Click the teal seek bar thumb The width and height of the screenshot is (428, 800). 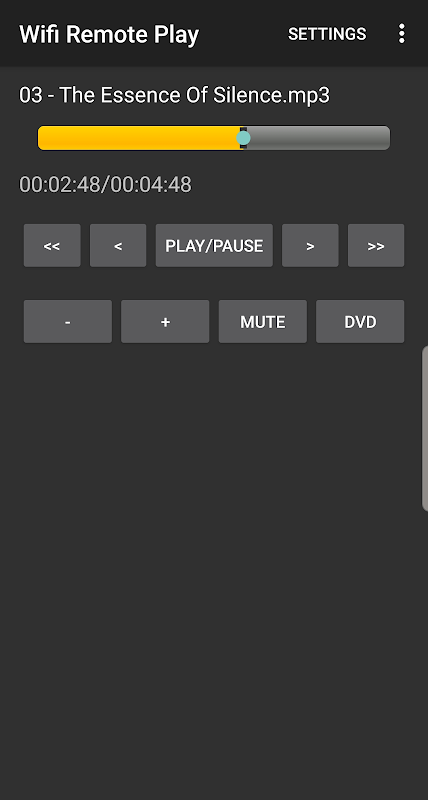click(243, 138)
